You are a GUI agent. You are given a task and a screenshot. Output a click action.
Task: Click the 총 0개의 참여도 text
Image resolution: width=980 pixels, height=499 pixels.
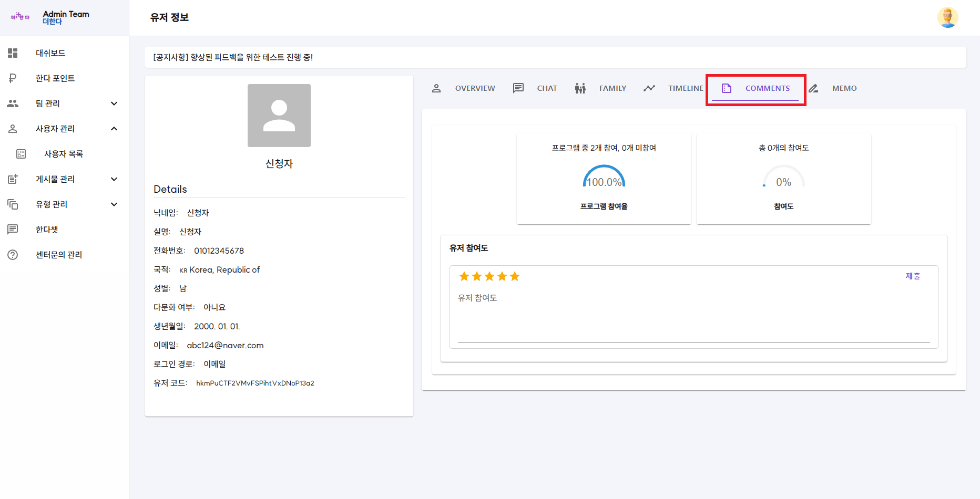784,148
